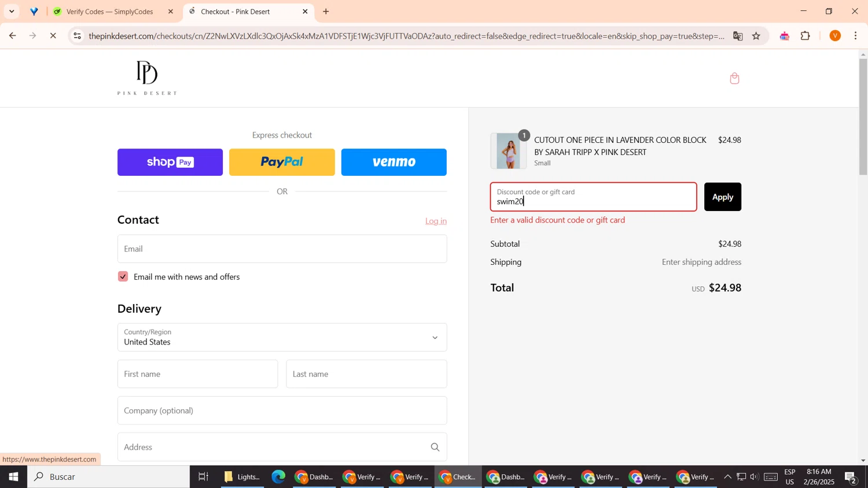Image resolution: width=868 pixels, height=488 pixels.
Task: Open the Windows Start menu
Action: pyautogui.click(x=13, y=477)
